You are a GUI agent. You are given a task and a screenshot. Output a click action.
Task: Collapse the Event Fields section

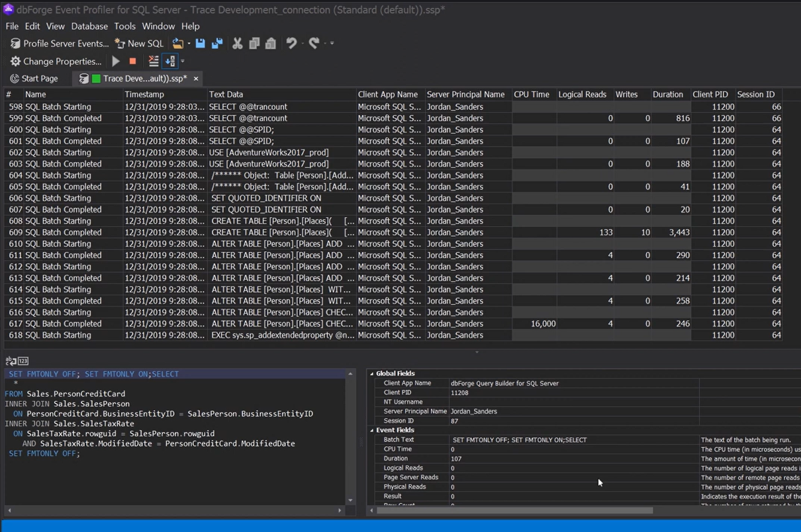click(373, 429)
